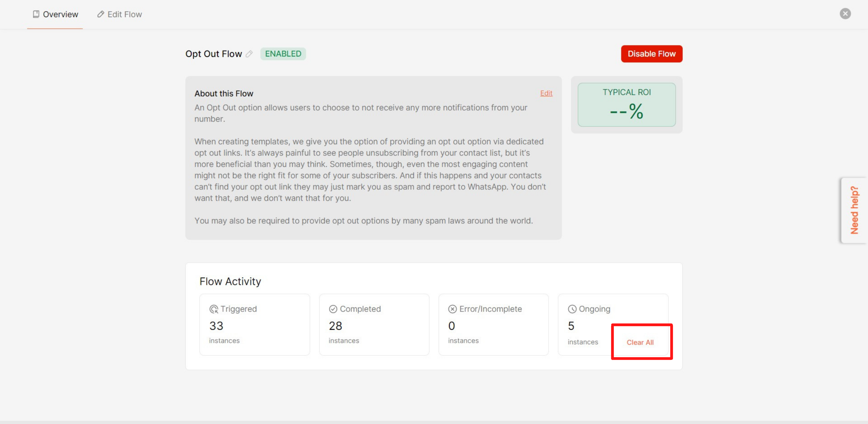The height and width of the screenshot is (424, 868).
Task: Close the flow overview panel
Action: 845,14
